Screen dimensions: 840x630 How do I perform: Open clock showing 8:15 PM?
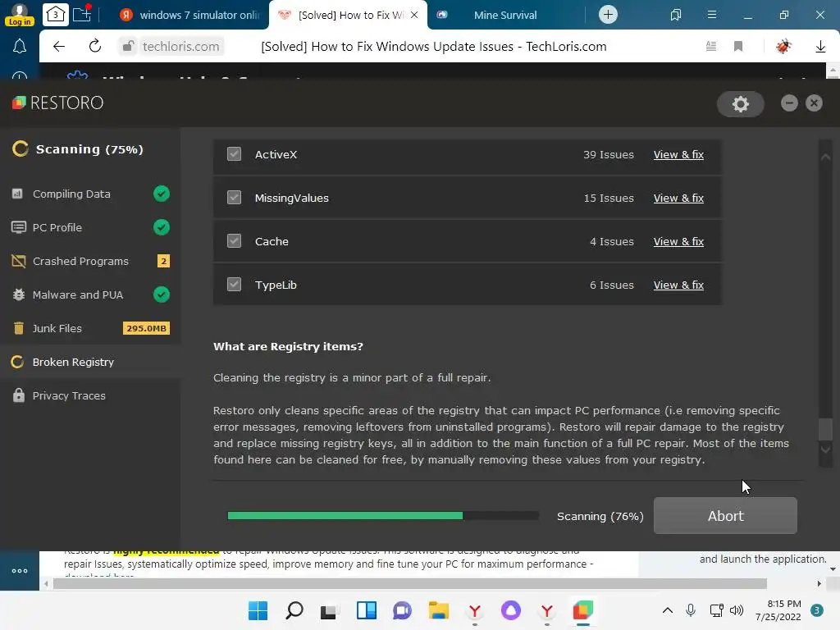point(778,610)
